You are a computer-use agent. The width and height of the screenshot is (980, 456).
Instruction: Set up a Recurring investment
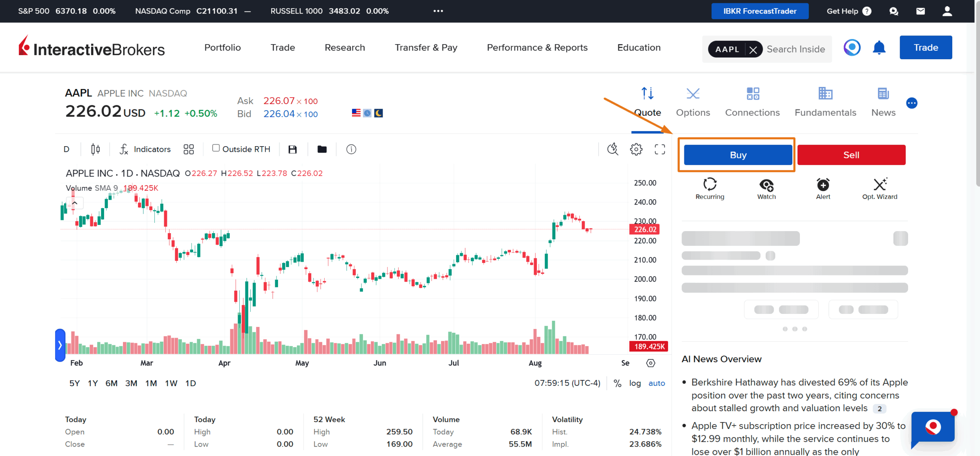pyautogui.click(x=710, y=189)
